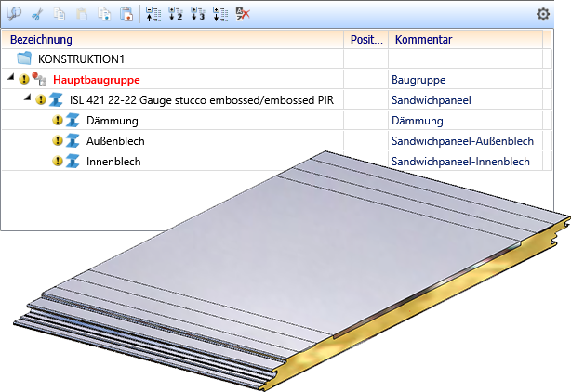Screen dimensions: 571x392
Task: Click the plain clipboard paste icon
Action: [x=82, y=14]
